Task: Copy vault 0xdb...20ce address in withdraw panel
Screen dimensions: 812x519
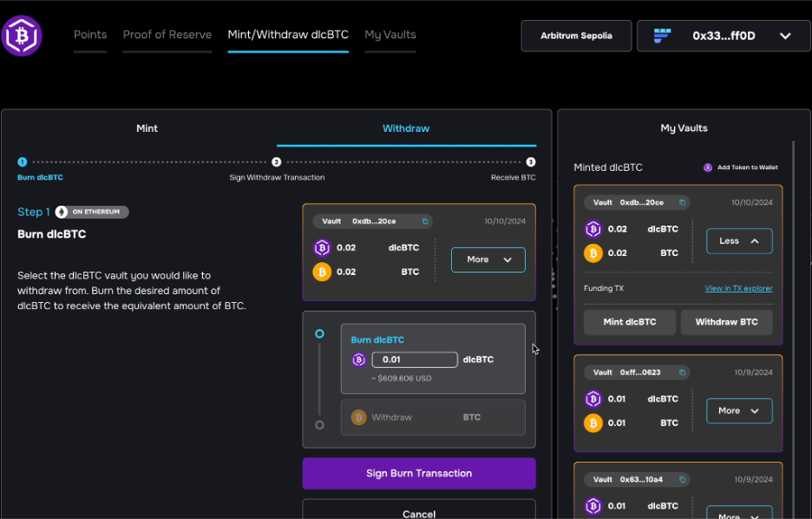Action: (x=425, y=221)
